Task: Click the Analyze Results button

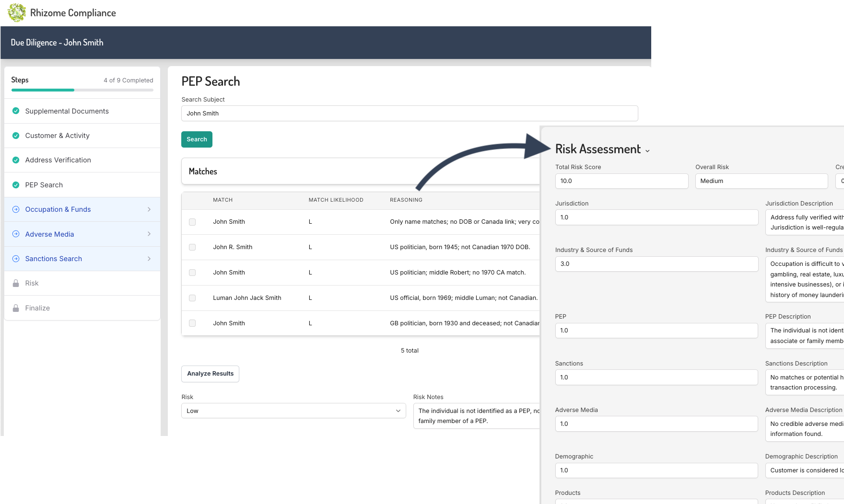Action: click(x=210, y=374)
